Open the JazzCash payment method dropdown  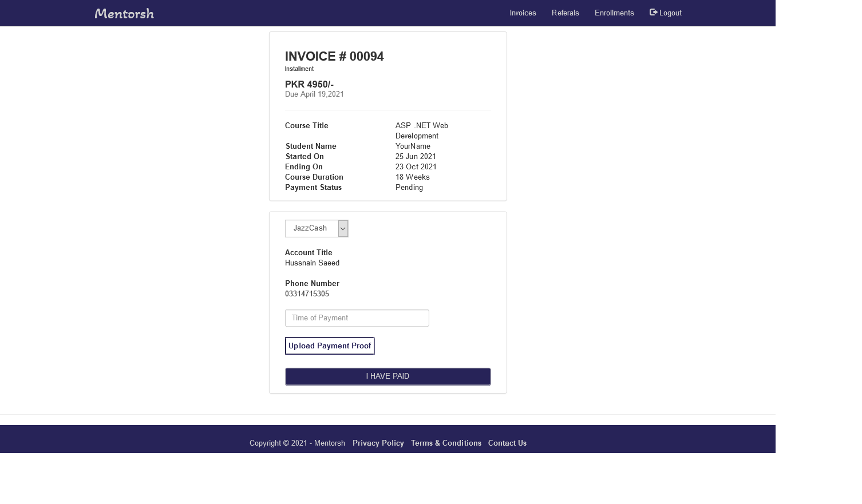tap(311, 228)
